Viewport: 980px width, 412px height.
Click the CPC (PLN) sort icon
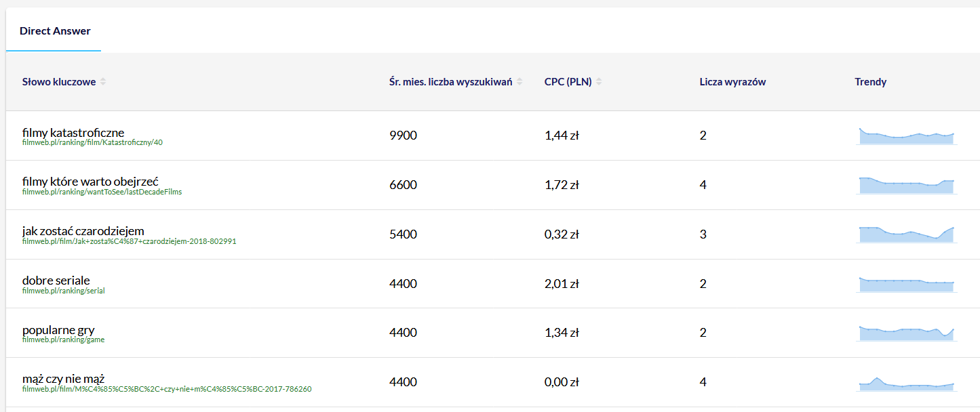[x=599, y=82]
